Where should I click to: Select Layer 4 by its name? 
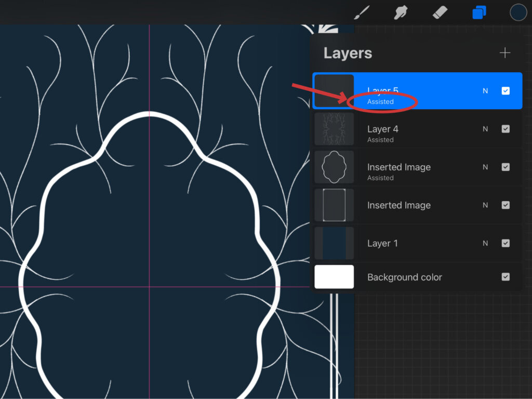(x=383, y=129)
